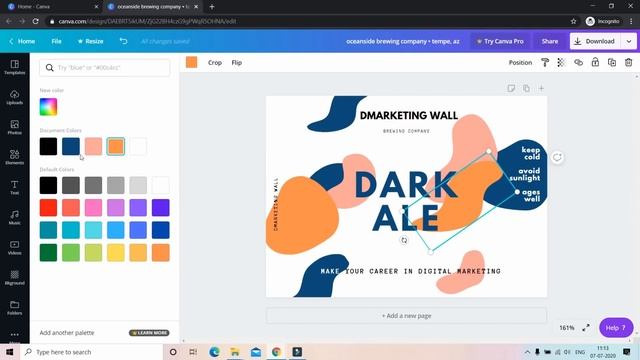The height and width of the screenshot is (360, 640).
Task: Select the navy blue document color
Action: (x=71, y=146)
